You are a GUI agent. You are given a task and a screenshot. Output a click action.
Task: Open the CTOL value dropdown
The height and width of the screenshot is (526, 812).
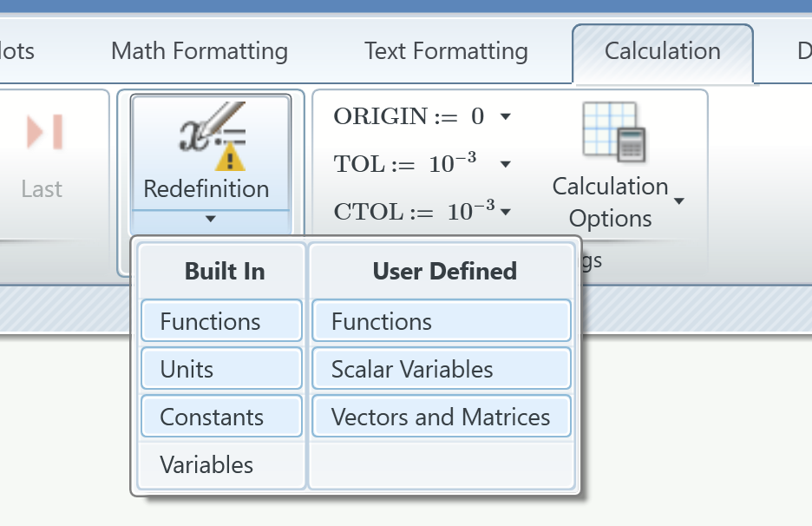[x=506, y=211]
